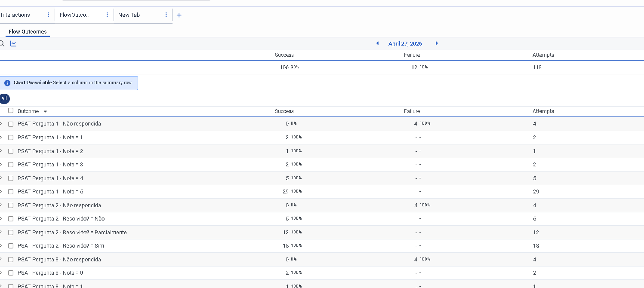Image resolution: width=644 pixels, height=288 pixels.
Task: Open the FlowOutcomes tab options menu
Action: [107, 15]
